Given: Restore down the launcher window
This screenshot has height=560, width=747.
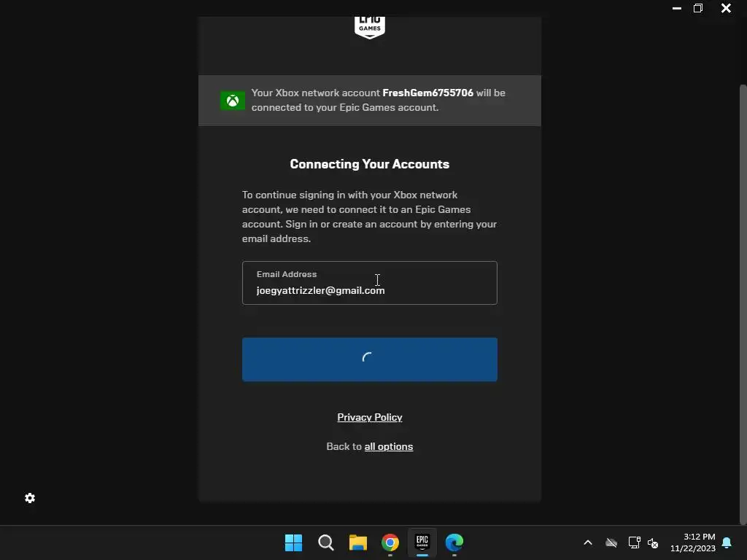Looking at the screenshot, I should click(x=698, y=8).
